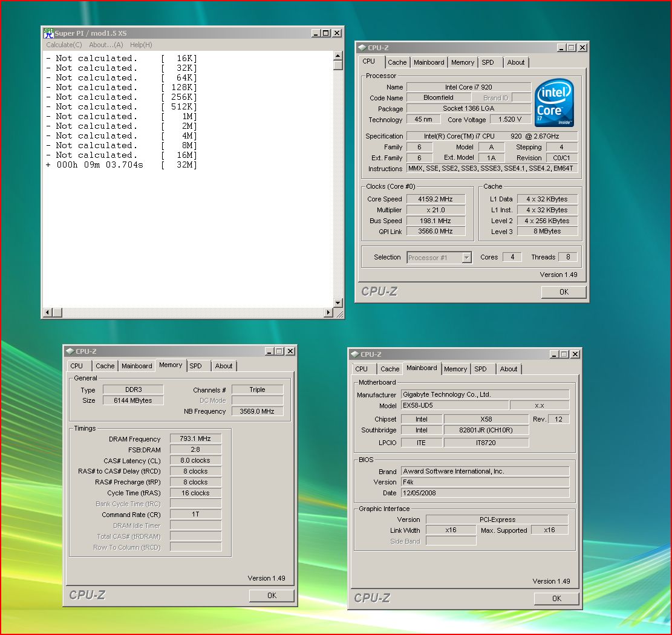Viewport: 672px width, 635px height.
Task: Click the DRAM Frequency value 793.1 MHz
Action: coord(195,439)
